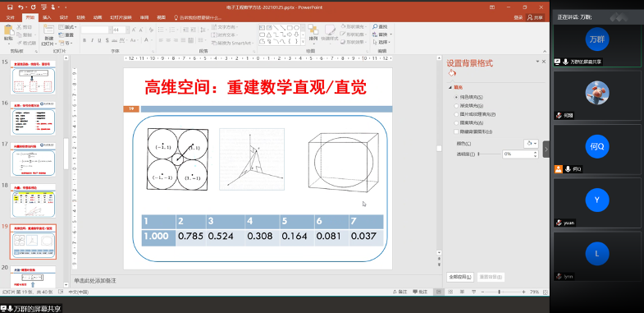Select the 图片或纹理填充 radio button
Image resolution: width=644 pixels, height=313 pixels.
click(x=456, y=114)
